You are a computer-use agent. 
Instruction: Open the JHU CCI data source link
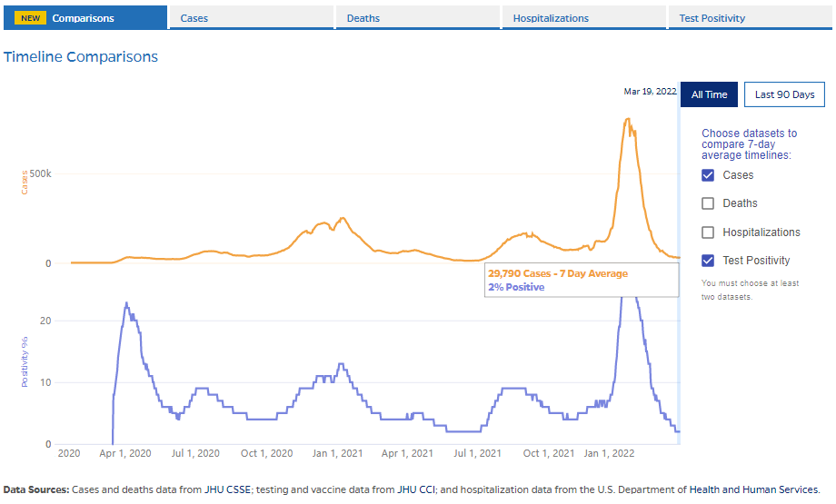(x=416, y=489)
